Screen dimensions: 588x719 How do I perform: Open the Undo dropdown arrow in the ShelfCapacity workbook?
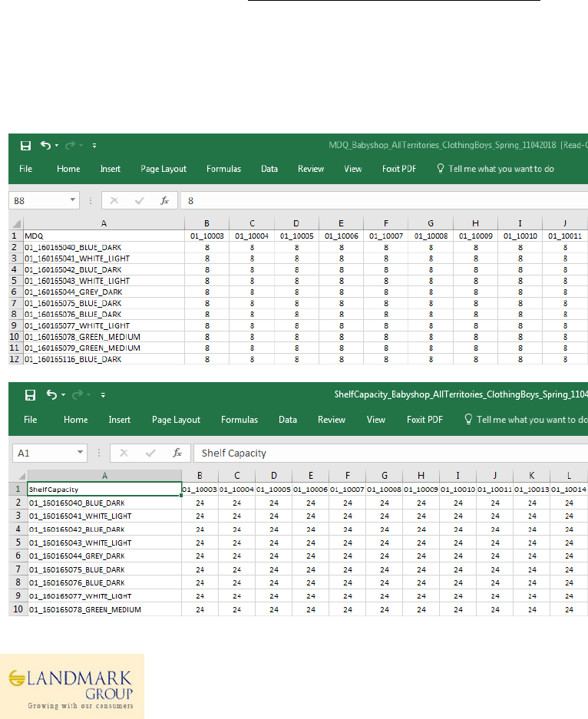tap(63, 395)
